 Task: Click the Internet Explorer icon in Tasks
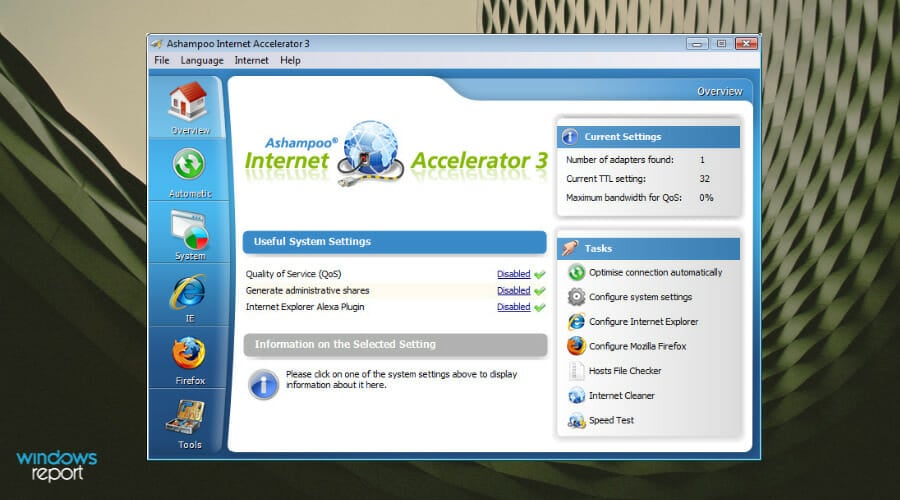576,321
